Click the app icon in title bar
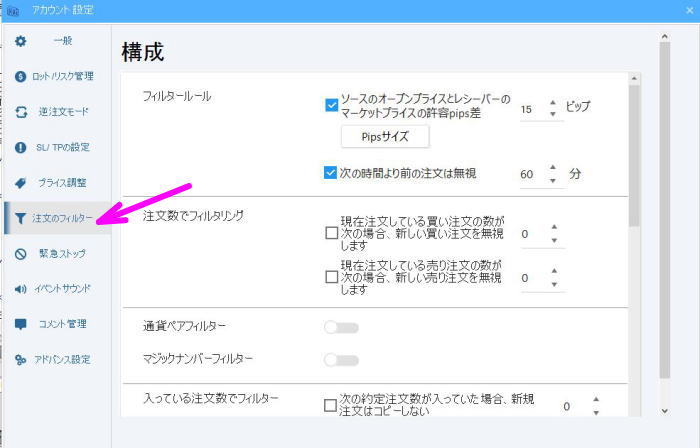 [12, 10]
